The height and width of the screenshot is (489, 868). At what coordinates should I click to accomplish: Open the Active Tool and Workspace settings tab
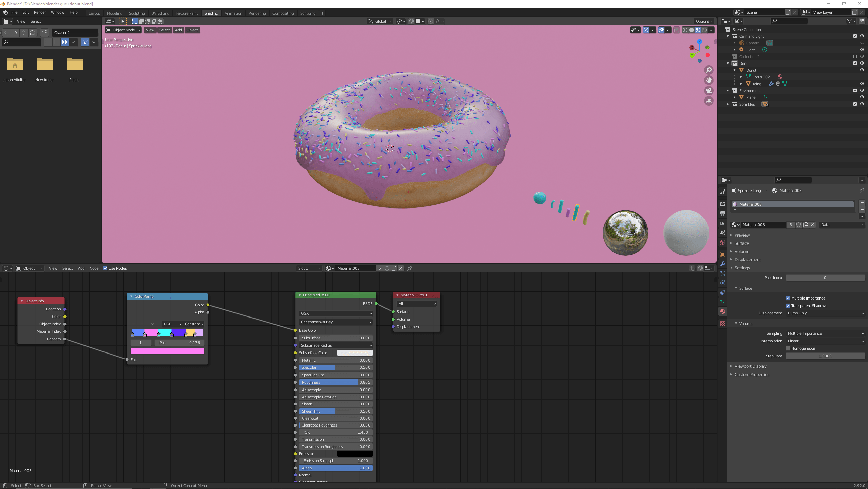pos(723,192)
